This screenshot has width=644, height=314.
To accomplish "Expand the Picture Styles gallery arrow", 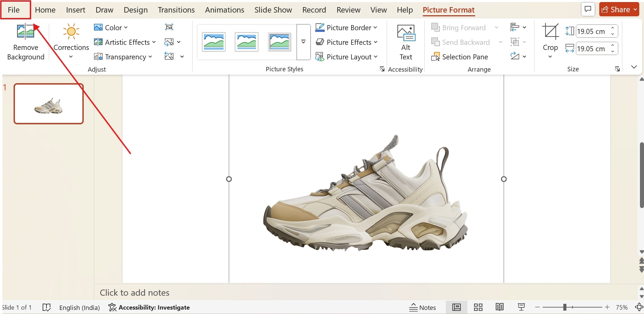I will pyautogui.click(x=303, y=42).
